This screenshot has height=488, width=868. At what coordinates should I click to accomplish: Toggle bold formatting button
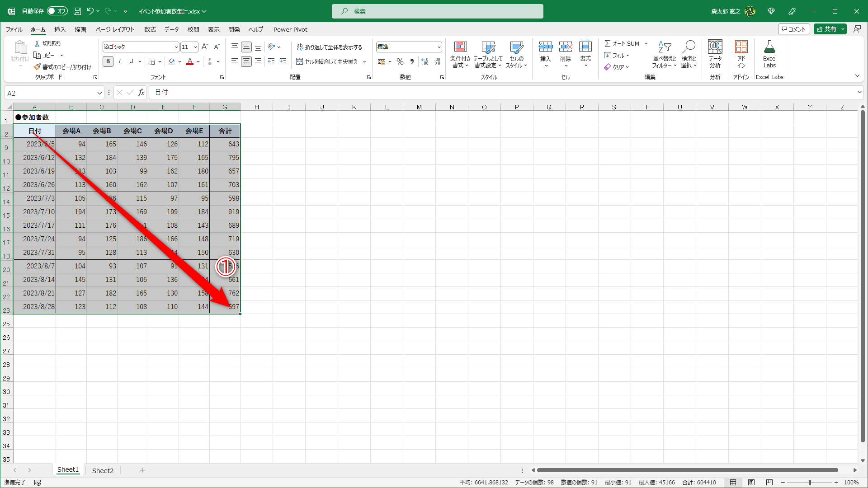click(108, 61)
